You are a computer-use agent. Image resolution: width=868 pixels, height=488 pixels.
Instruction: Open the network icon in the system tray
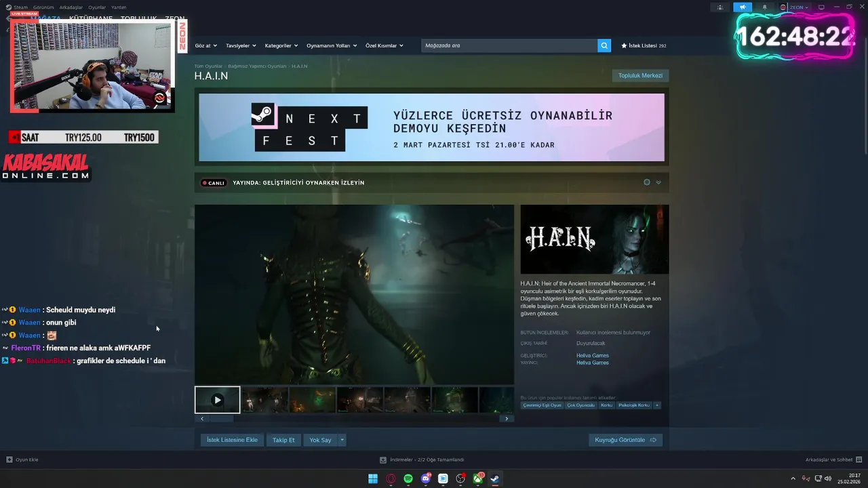(817, 479)
